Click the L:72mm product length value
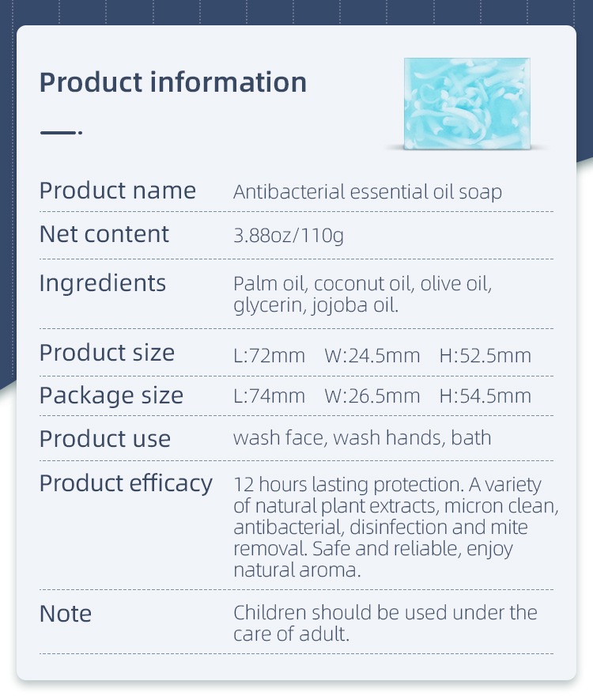Screen dimensions: 593x700 tap(270, 356)
